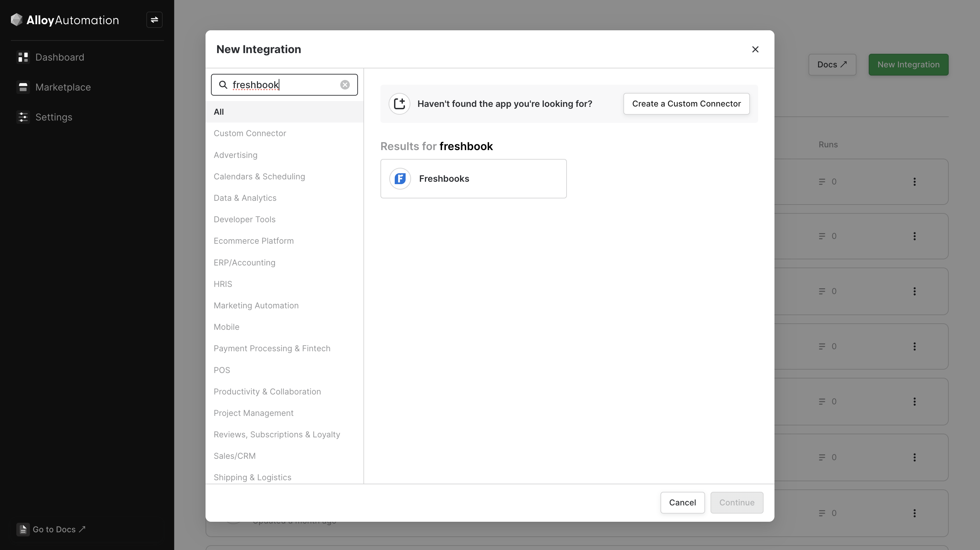
Task: Select the Freshbooks result card
Action: pyautogui.click(x=473, y=179)
